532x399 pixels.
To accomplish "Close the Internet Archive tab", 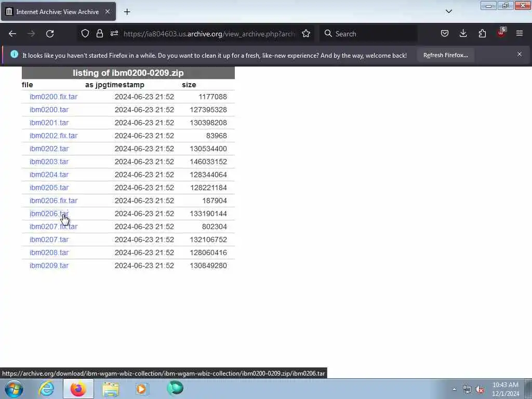I will click(x=107, y=11).
